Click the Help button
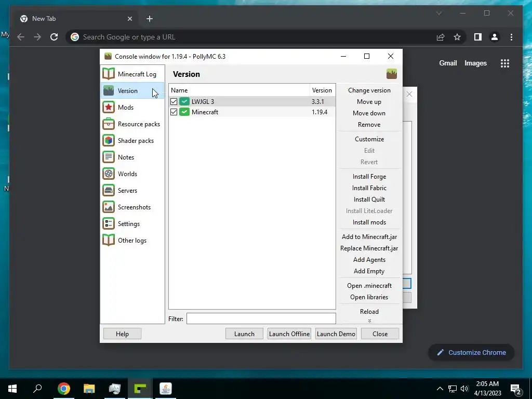 coord(122,334)
